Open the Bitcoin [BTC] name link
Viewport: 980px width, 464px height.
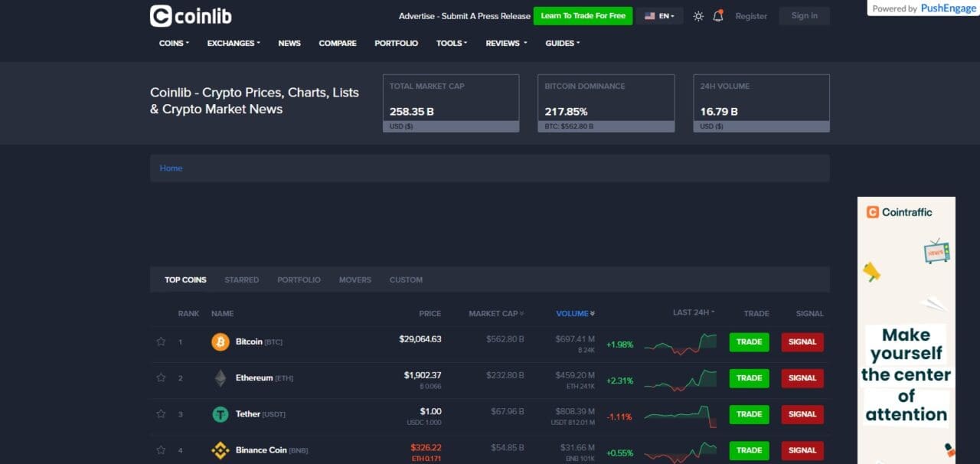click(259, 341)
